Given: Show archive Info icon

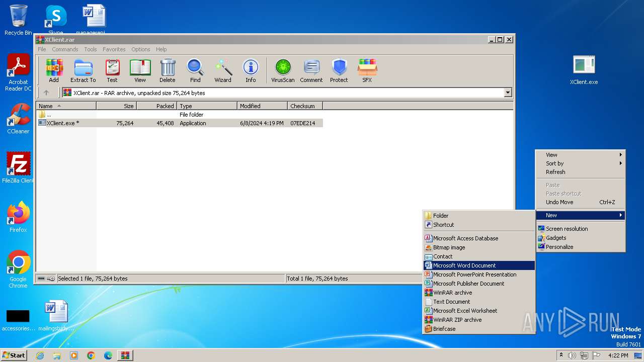Looking at the screenshot, I should point(251,71).
